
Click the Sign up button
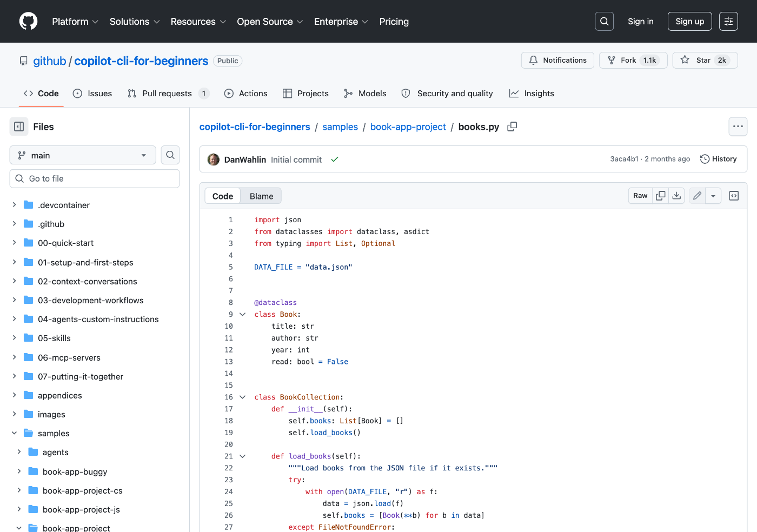pyautogui.click(x=690, y=22)
